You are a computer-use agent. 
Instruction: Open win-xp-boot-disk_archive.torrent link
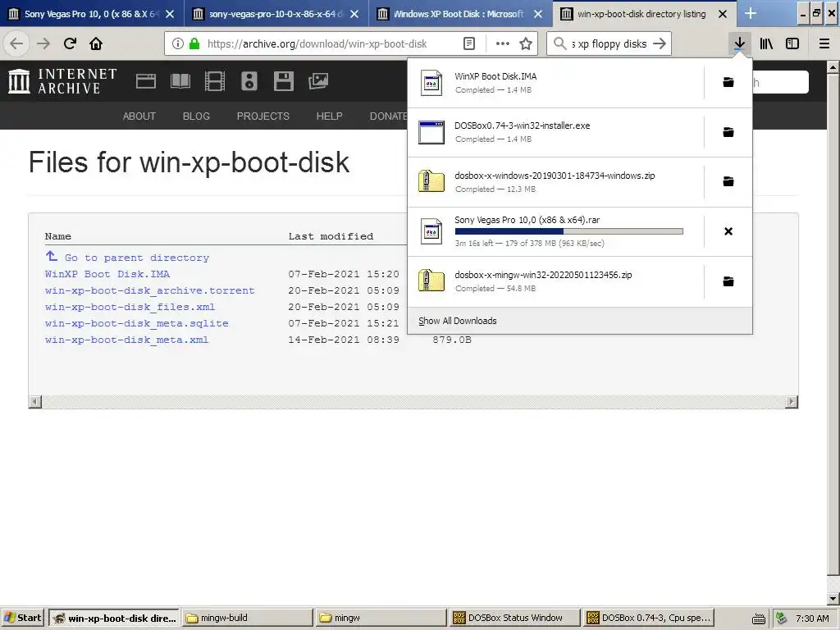(150, 290)
